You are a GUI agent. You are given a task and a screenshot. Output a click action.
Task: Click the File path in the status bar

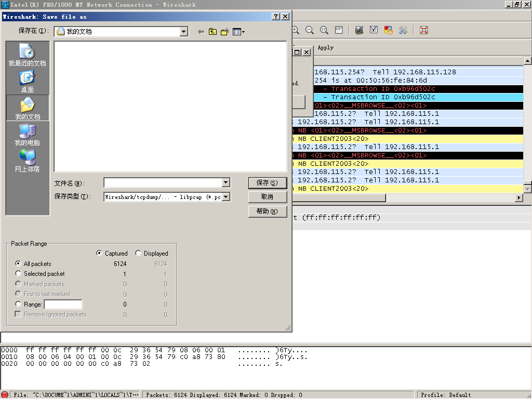(x=76, y=395)
